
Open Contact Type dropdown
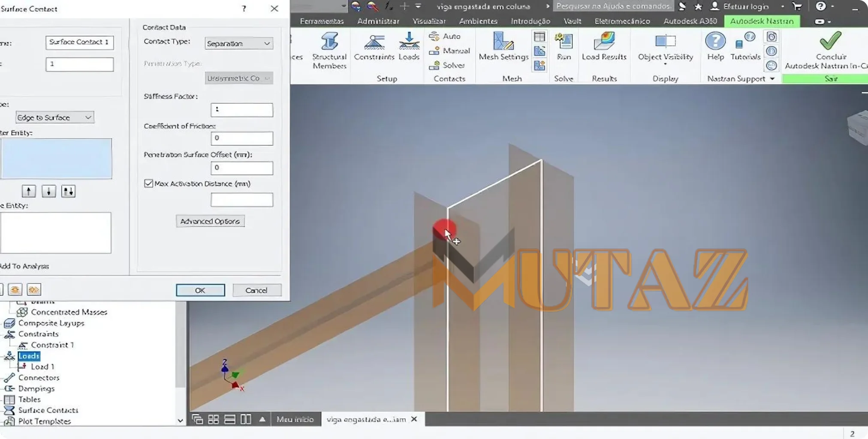coord(239,43)
